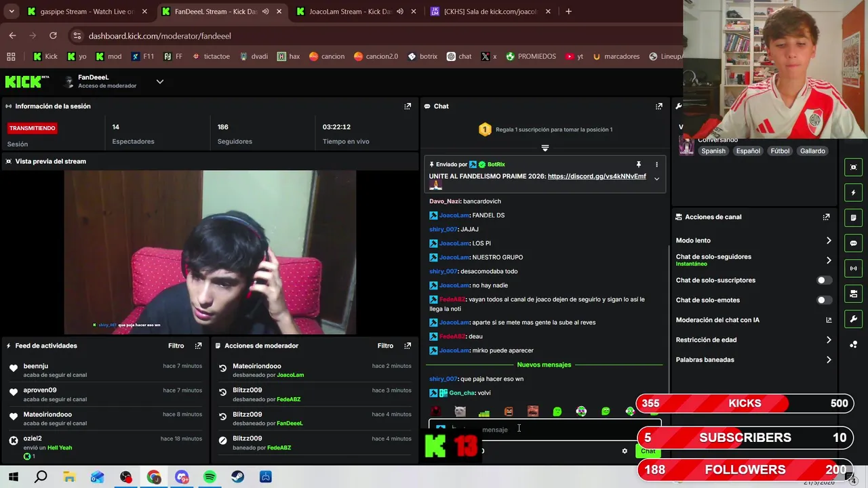
Task: Click the lightning bolt sidebar icon
Action: [853, 192]
